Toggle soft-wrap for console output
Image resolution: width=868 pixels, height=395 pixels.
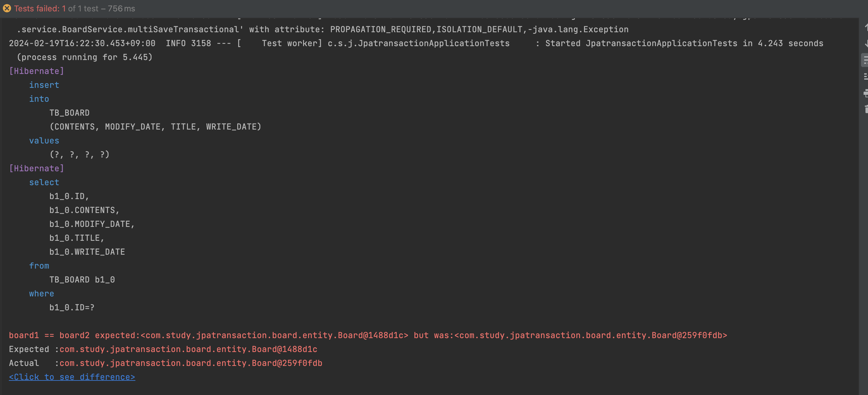[x=865, y=60]
